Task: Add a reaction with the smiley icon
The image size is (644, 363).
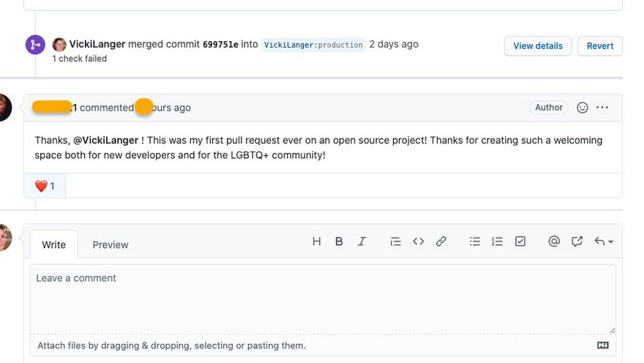Action: [583, 108]
